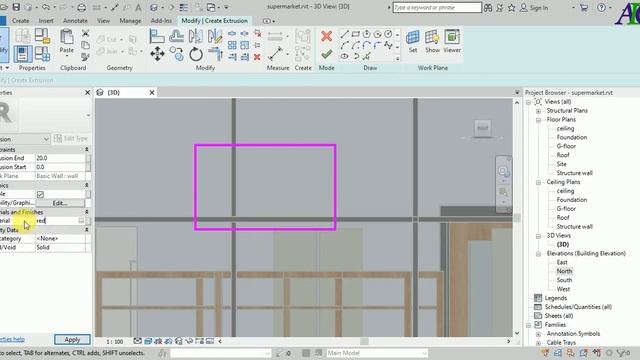
Task: Click the Save icon in quick access toolbar
Action: pyautogui.click(x=16, y=7)
